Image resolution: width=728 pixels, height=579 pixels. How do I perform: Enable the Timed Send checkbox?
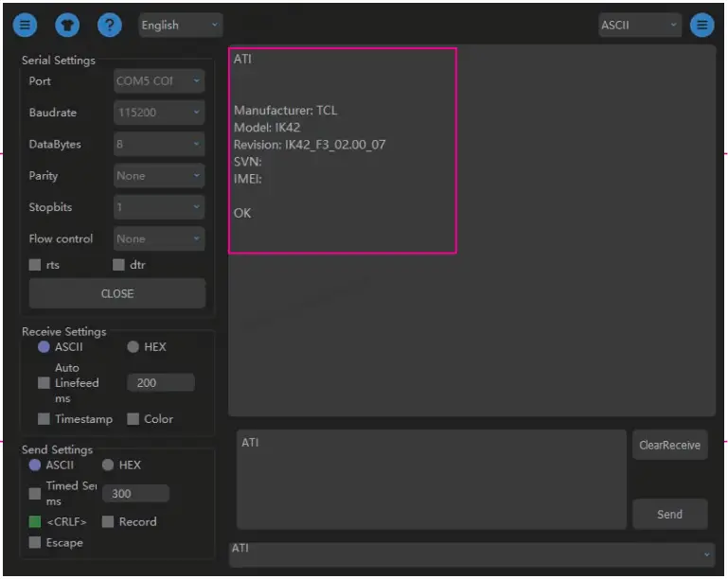[x=35, y=493]
